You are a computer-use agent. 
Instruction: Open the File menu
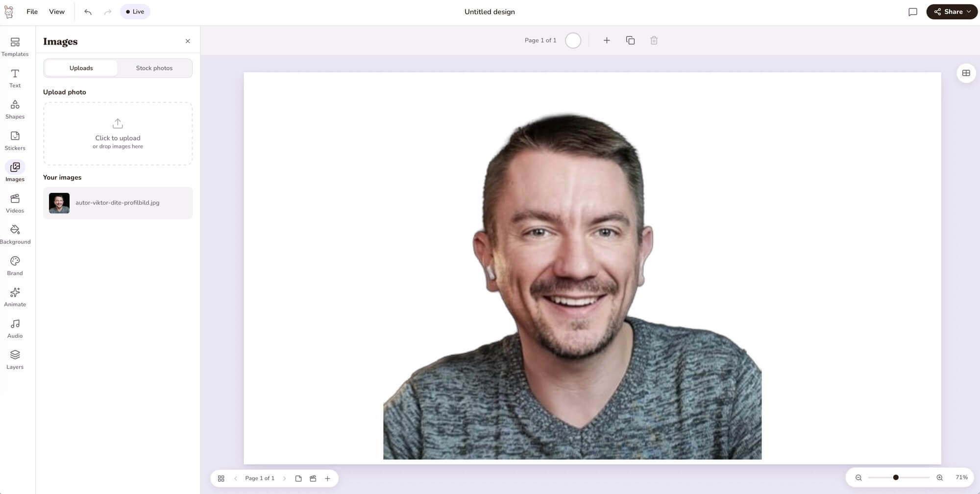[x=32, y=12]
